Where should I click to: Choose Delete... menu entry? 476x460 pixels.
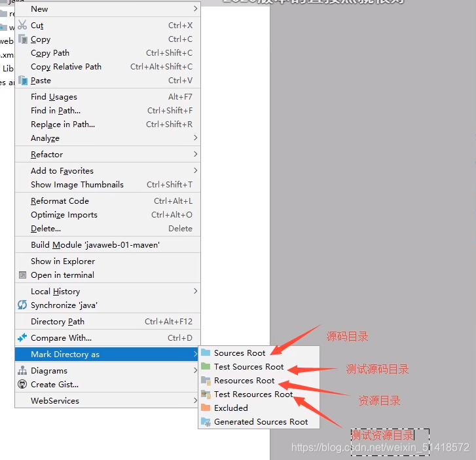click(108, 229)
